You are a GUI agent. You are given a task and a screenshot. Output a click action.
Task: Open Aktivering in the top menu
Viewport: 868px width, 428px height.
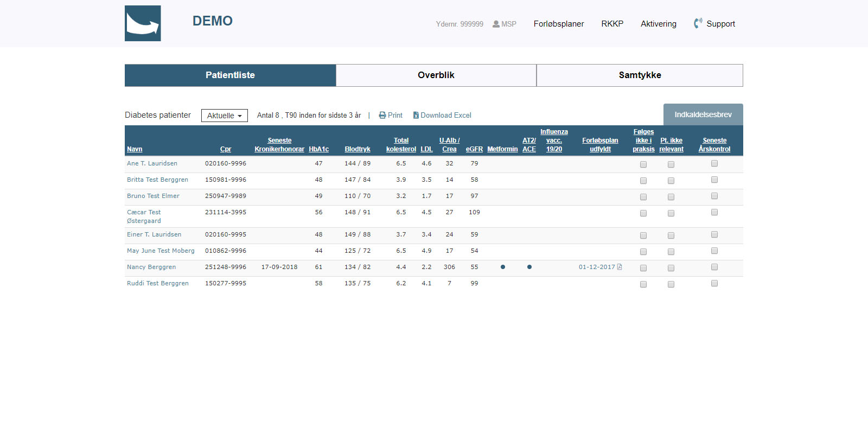pos(659,24)
